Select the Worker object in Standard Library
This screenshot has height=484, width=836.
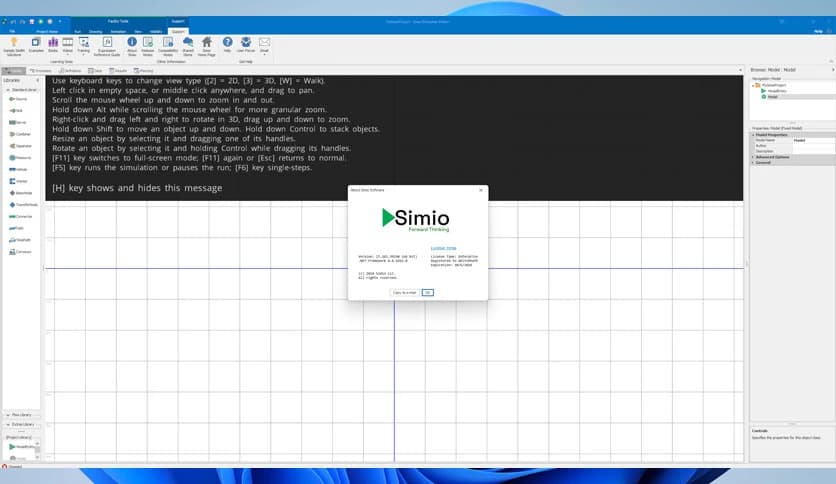(x=19, y=181)
